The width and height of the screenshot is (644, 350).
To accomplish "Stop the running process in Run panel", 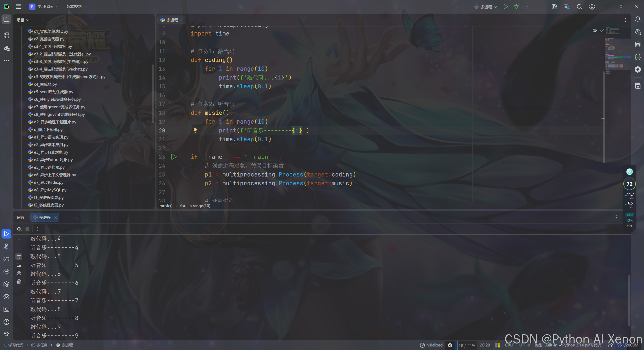I will coord(27,229).
